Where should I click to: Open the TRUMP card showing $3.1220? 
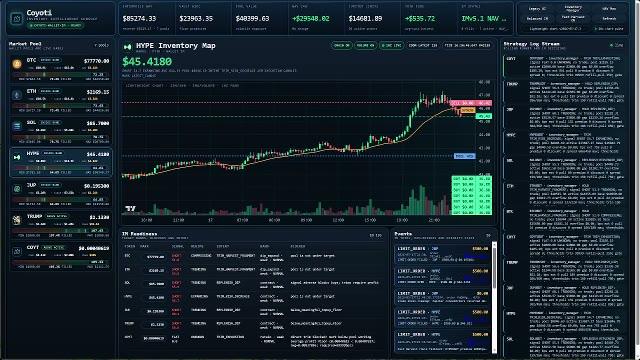(61, 225)
